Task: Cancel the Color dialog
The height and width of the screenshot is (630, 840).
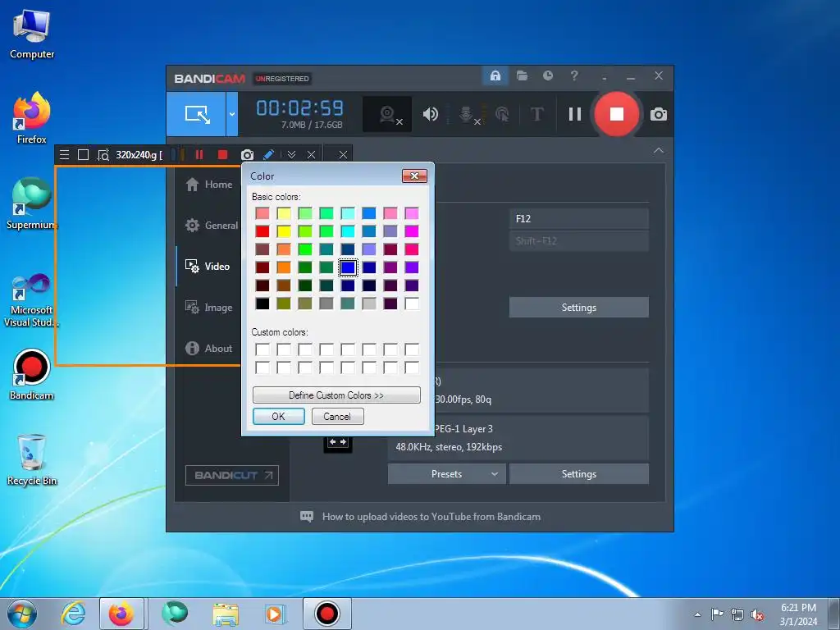Action: (337, 416)
